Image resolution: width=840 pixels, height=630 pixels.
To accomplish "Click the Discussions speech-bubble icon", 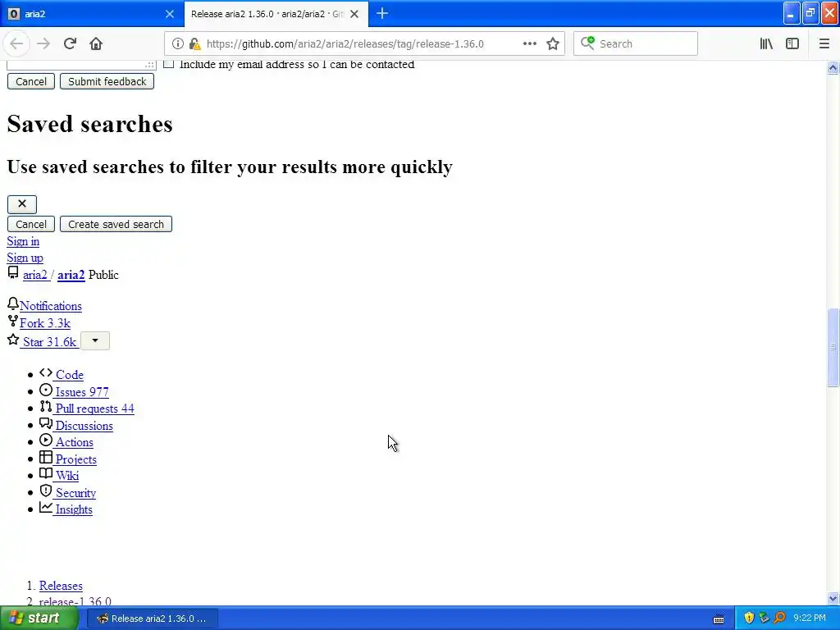I will click(46, 424).
